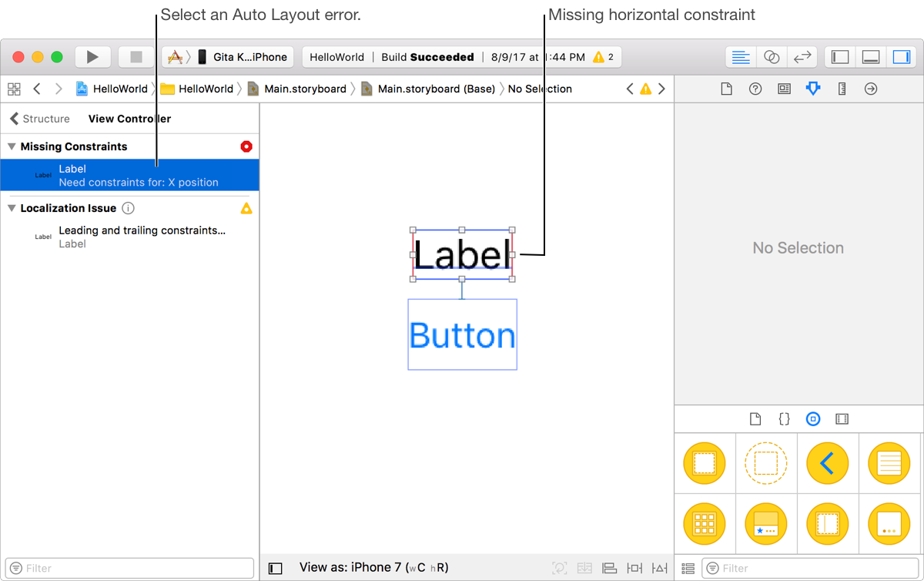Click the Run (play) button
The image size is (924, 581).
point(92,57)
